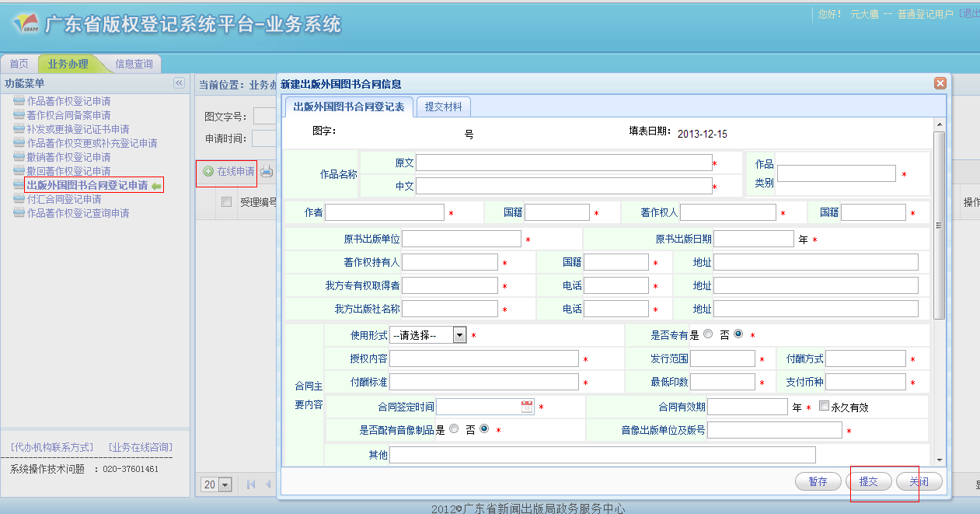
Task: Check the 永久有效 checkbox
Action: tap(824, 407)
